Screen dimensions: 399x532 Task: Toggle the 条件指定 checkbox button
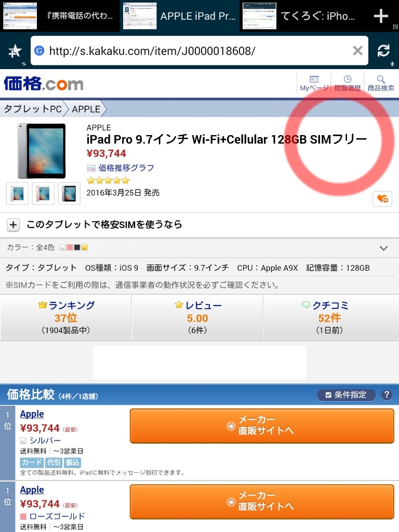[x=346, y=395]
